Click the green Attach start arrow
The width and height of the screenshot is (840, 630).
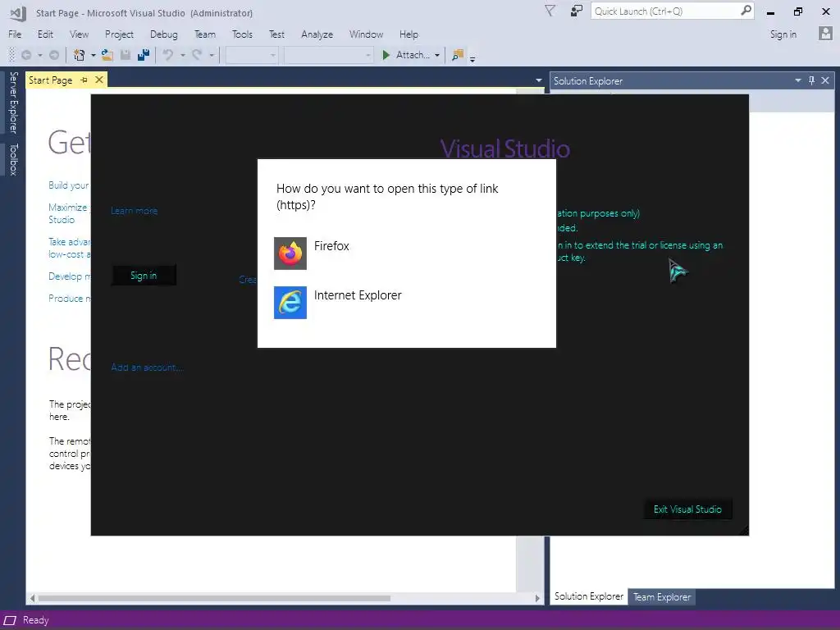tap(386, 55)
